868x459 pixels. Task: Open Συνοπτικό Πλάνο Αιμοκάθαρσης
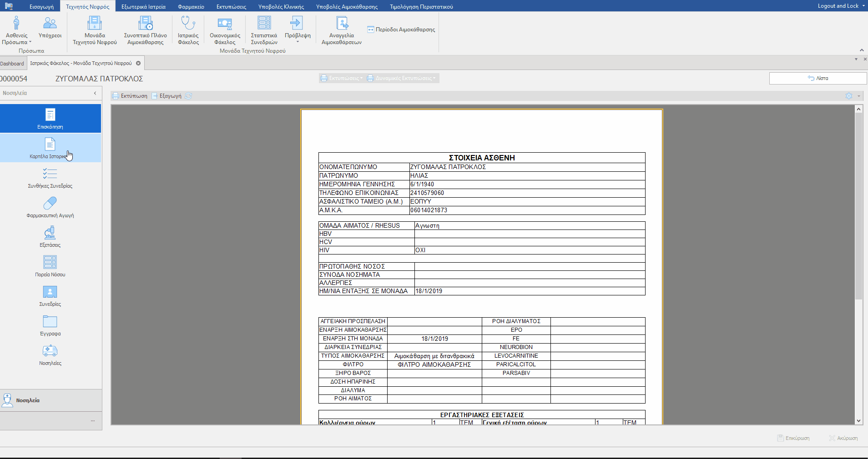(145, 30)
